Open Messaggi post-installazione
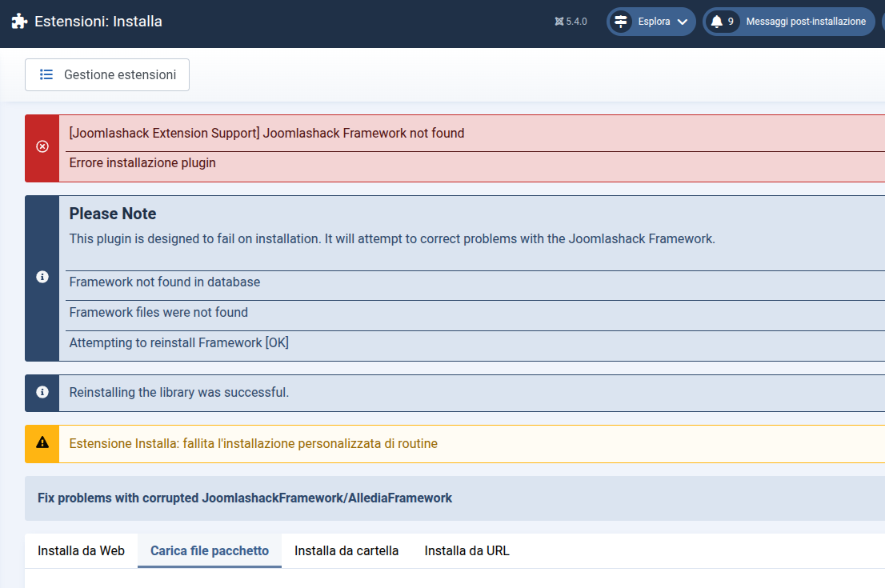Image resolution: width=885 pixels, height=588 pixels. tap(805, 22)
